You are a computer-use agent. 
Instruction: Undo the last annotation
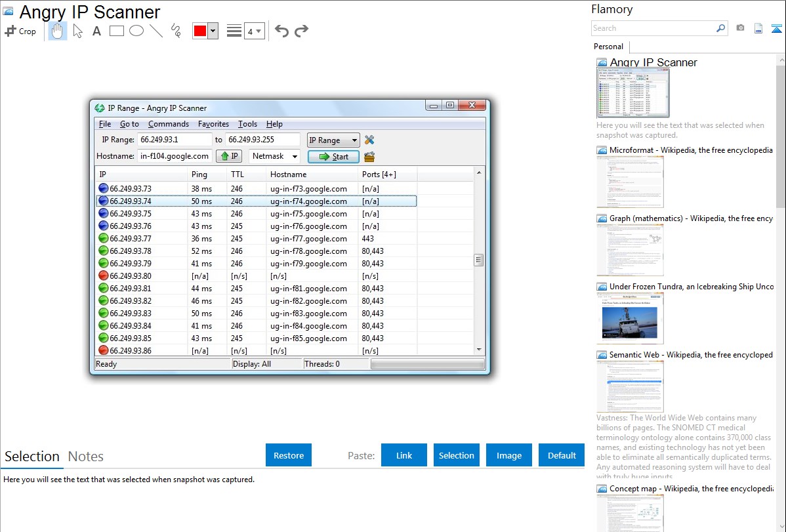(x=281, y=31)
